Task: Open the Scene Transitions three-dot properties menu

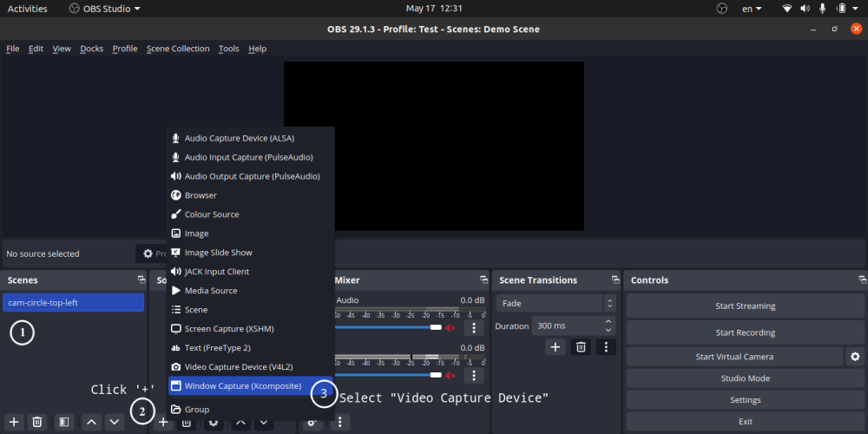Action: tap(606, 347)
